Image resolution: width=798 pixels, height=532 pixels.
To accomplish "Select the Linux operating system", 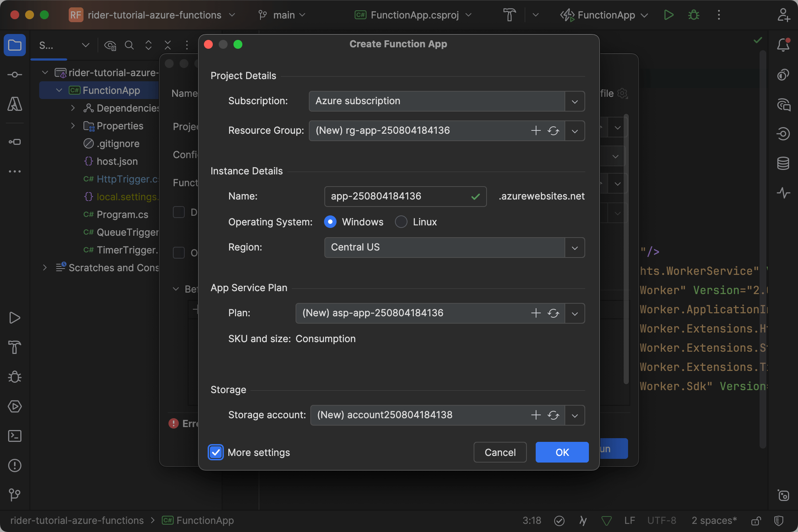I will [401, 222].
